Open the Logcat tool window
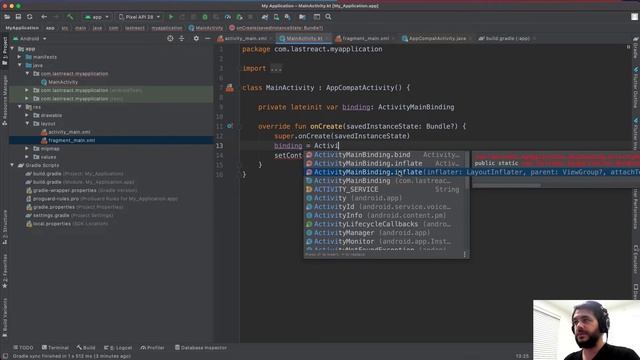This screenshot has height=360, width=640. point(118,348)
